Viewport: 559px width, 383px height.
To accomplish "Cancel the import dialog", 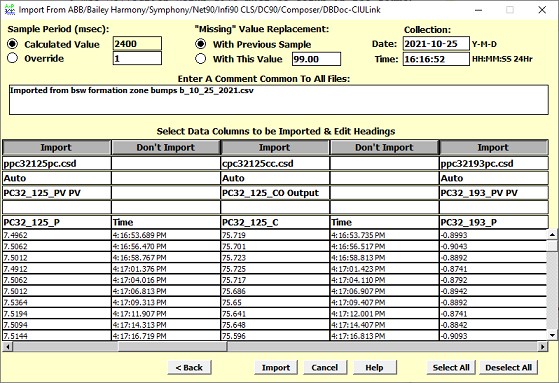I will (x=325, y=367).
